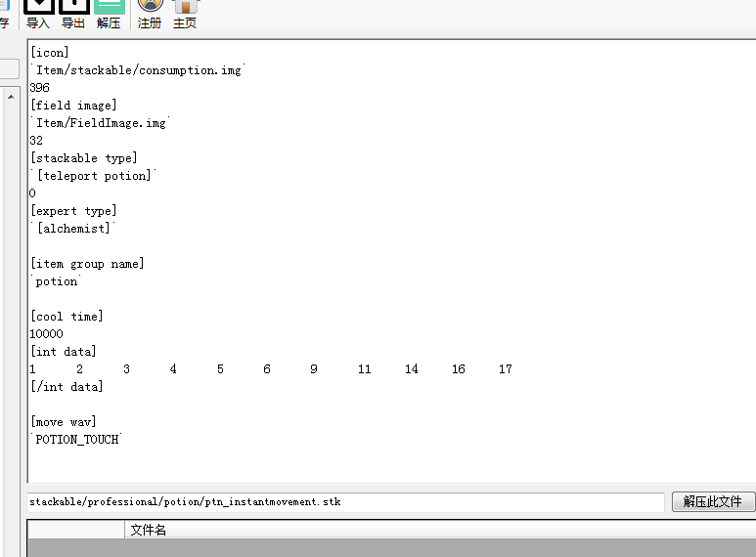Click the [icon] tag line

pos(50,52)
